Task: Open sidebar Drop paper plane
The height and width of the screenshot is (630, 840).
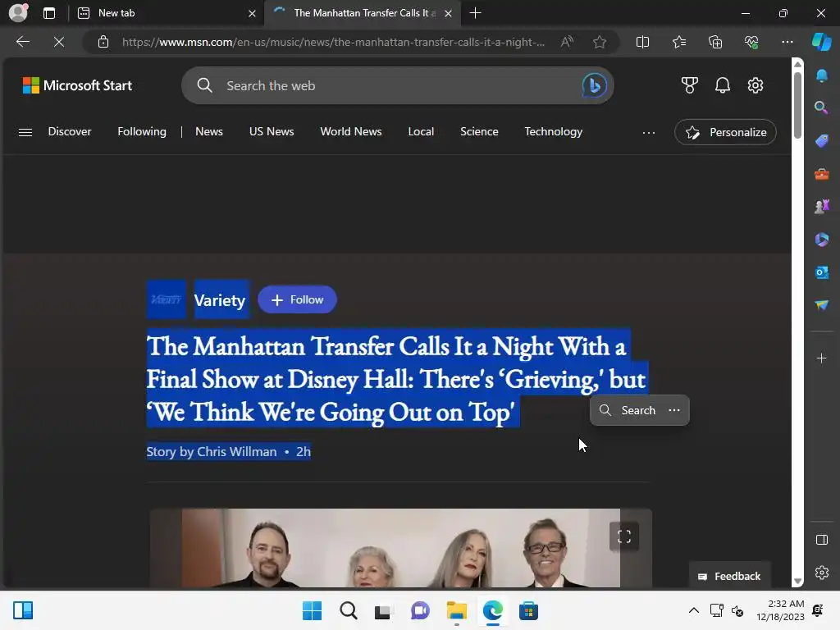Action: tap(822, 305)
